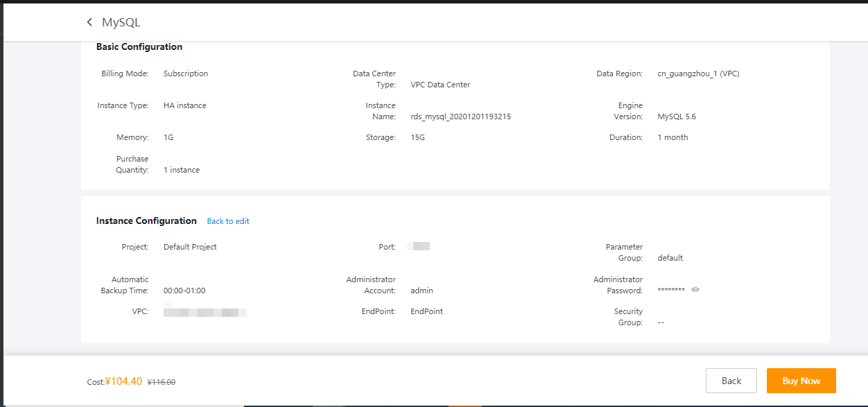Click the Instance Type label
Screen dimensions: 868x407
(x=123, y=105)
